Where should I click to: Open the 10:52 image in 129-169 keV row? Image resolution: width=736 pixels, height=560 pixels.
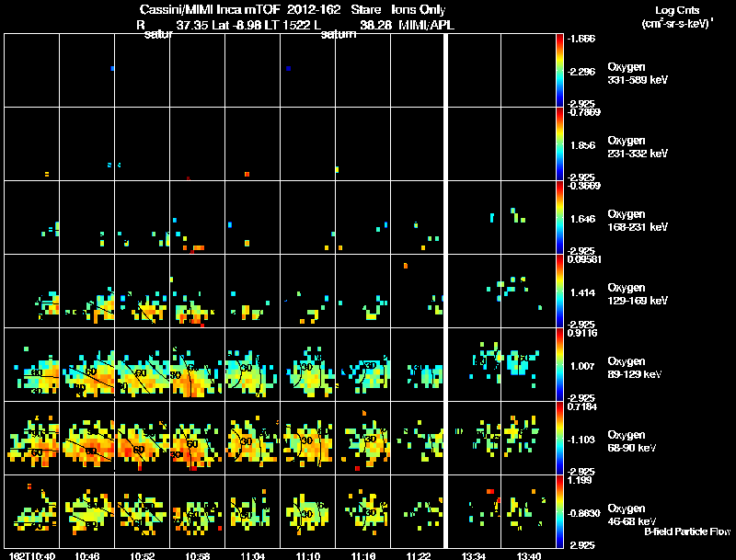[x=143, y=291]
